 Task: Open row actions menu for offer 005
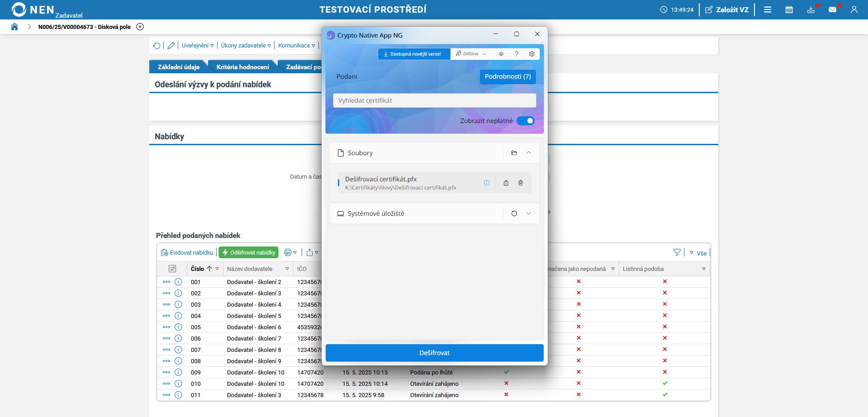166,327
